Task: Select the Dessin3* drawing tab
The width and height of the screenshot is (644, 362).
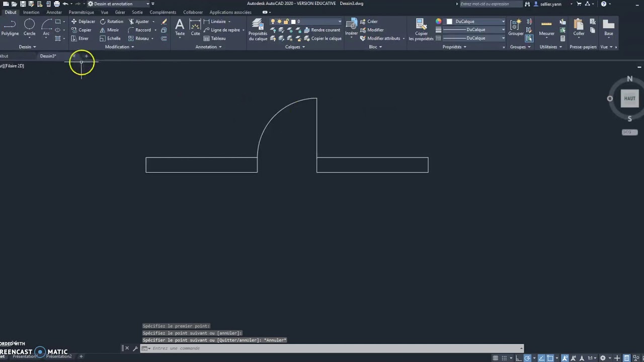Action: click(x=48, y=56)
